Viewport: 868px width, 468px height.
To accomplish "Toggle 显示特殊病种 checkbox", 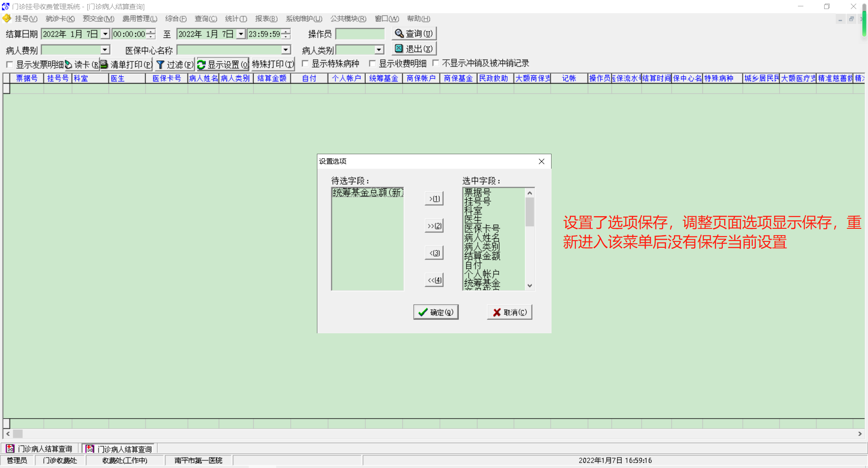I will 305,64.
